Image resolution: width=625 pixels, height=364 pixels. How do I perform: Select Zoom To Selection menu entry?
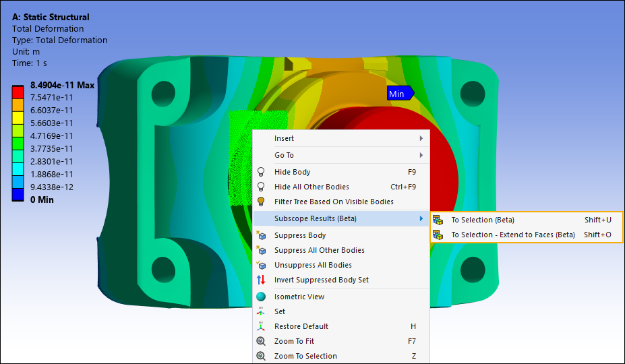341,356
